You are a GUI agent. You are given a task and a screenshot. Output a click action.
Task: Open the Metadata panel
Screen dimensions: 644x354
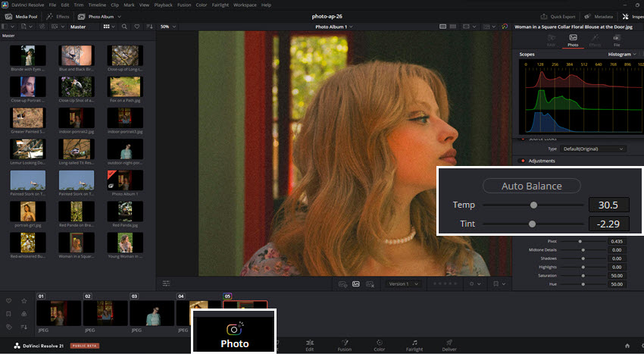(599, 17)
